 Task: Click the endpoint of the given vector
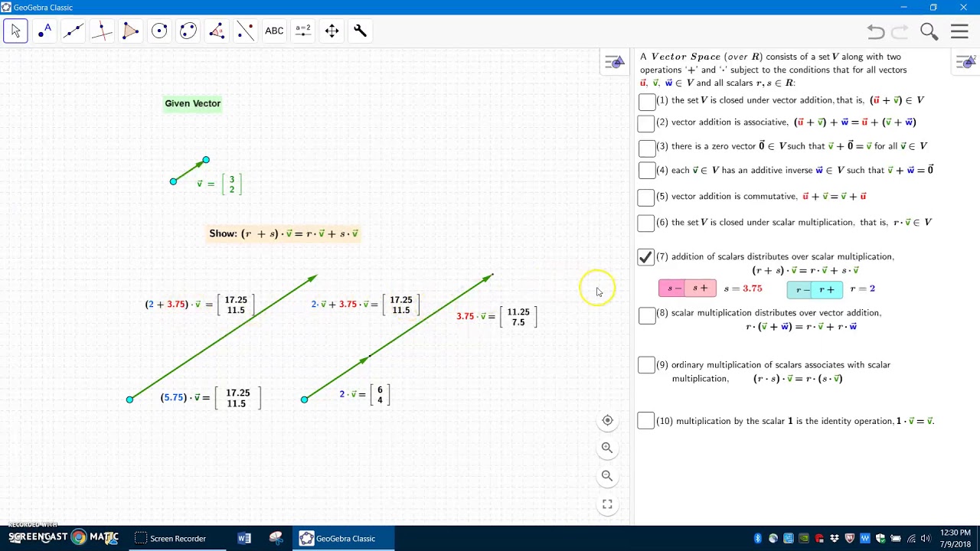pos(206,160)
